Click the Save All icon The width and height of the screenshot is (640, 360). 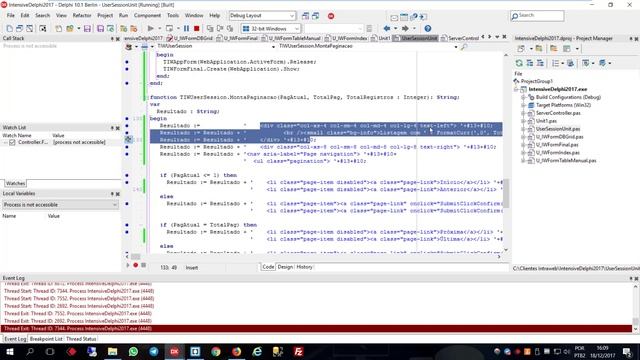(x=100, y=29)
